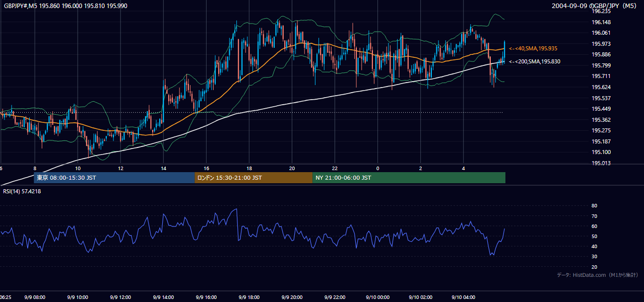Screen dimensions: 644x302
Task: Click price axis value 195.711
Action: pyautogui.click(x=602, y=76)
